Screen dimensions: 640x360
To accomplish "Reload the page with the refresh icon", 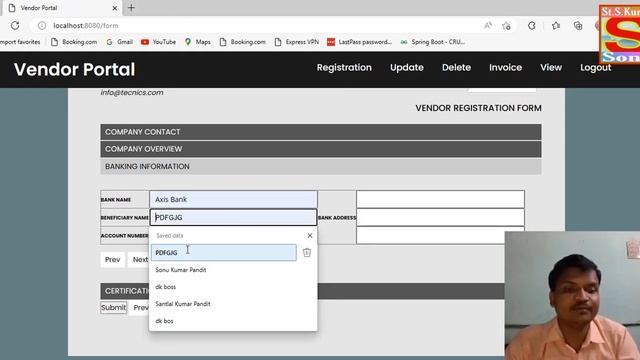I will (15, 25).
